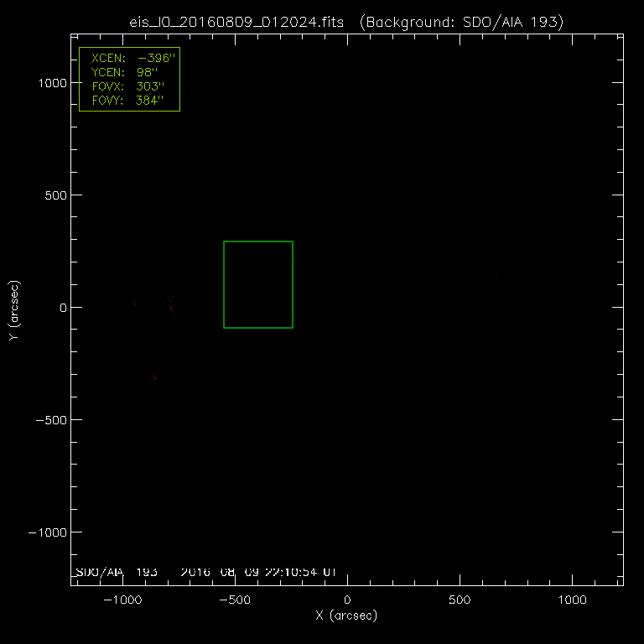This screenshot has width=644, height=644.
Task: Click inside the green EIS field-of-view rectangle
Action: click(x=258, y=284)
